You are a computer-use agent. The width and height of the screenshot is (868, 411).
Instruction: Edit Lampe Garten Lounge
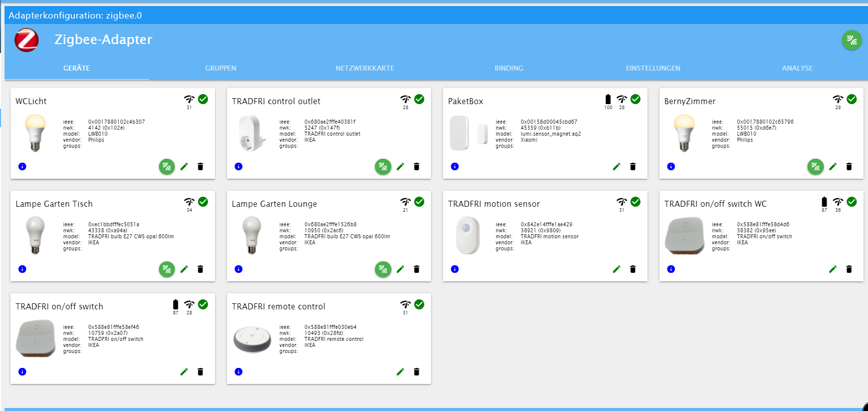(400, 269)
